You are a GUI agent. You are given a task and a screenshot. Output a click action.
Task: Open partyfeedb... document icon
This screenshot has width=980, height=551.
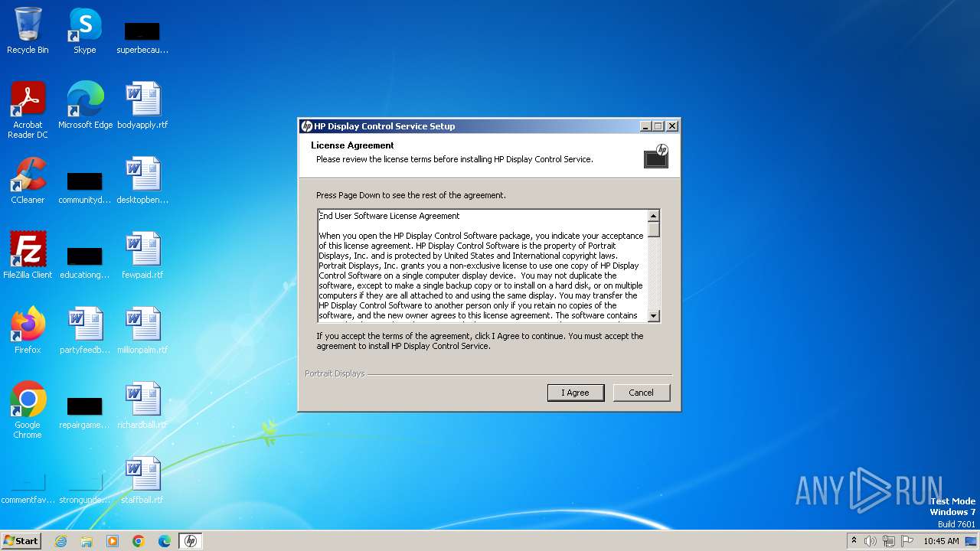(x=85, y=331)
